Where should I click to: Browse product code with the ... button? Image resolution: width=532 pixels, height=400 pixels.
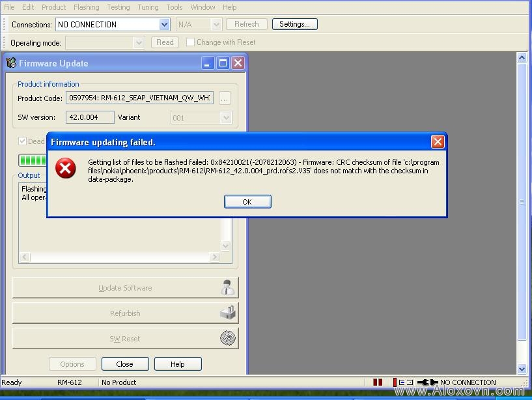point(225,98)
